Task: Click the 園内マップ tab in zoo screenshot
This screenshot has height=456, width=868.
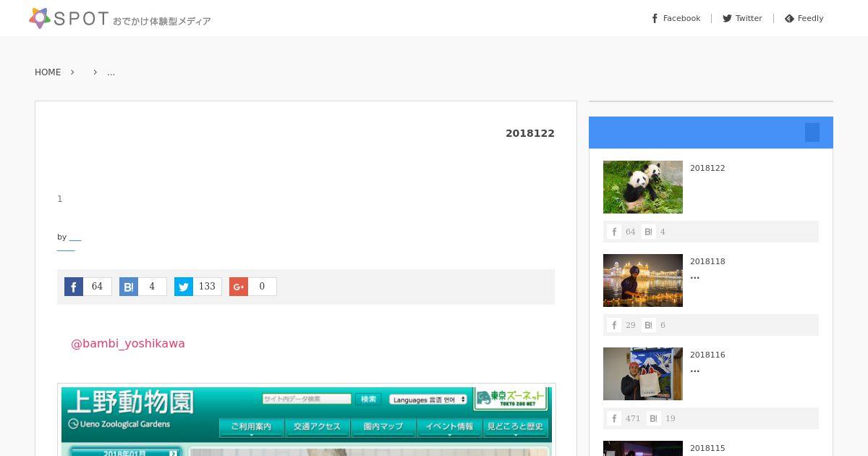Action: [x=383, y=427]
